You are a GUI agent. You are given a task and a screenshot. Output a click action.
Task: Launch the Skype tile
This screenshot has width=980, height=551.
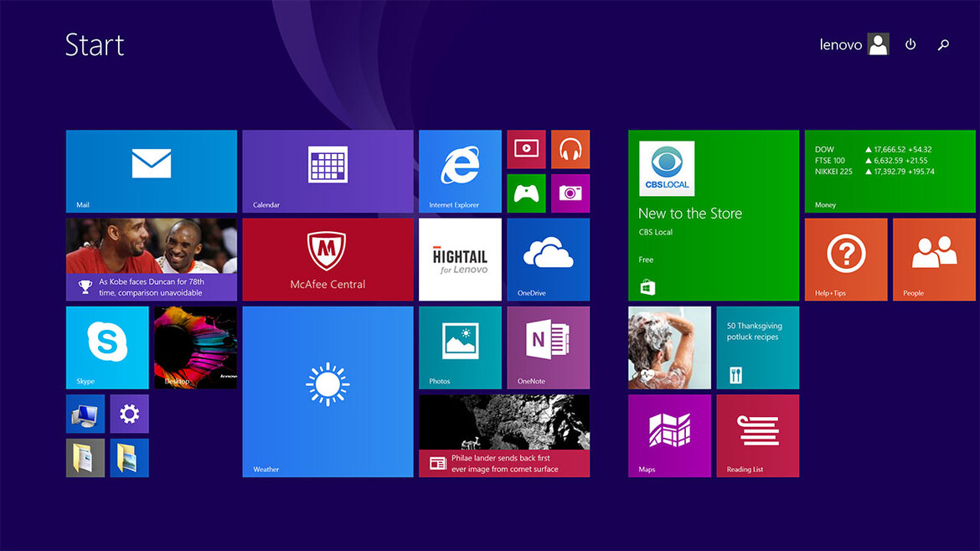107,348
